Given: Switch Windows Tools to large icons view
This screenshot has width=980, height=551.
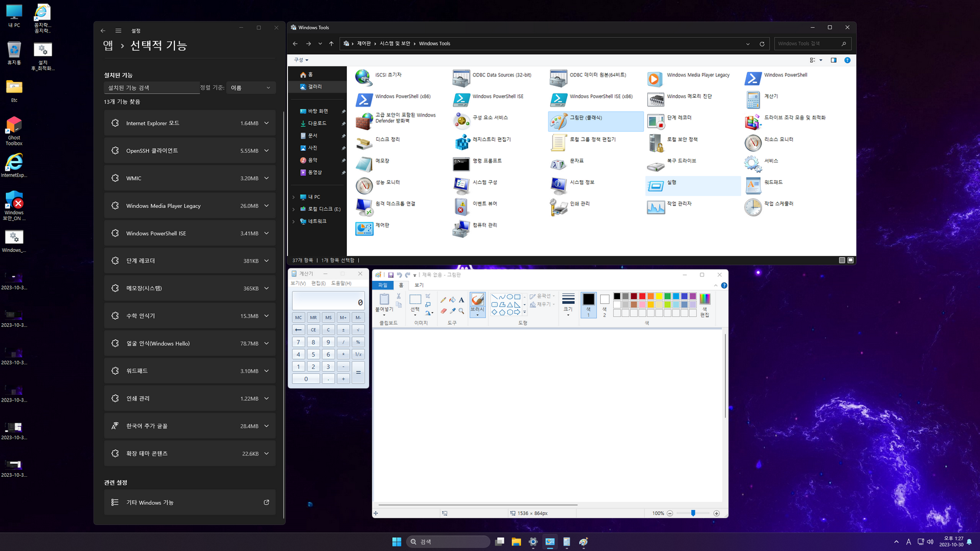Looking at the screenshot, I should point(850,260).
